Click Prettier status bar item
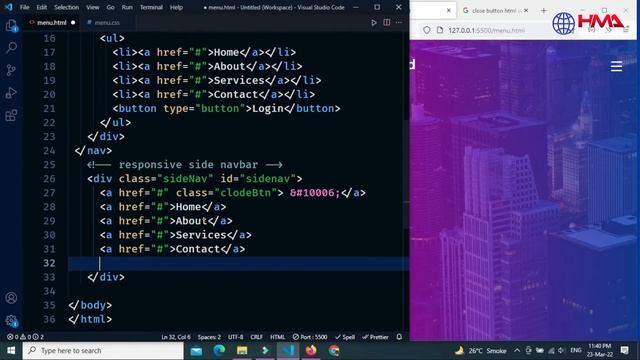640x360 pixels. click(x=375, y=337)
